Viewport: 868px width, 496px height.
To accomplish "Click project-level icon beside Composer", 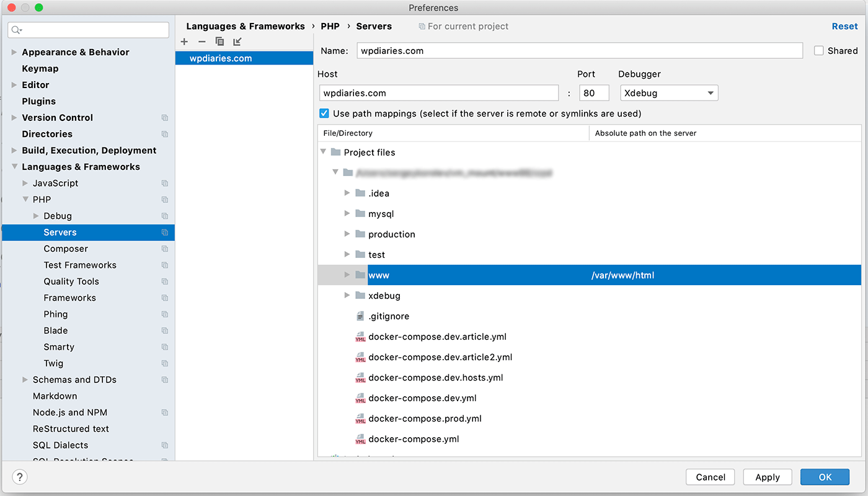I will [x=165, y=249].
